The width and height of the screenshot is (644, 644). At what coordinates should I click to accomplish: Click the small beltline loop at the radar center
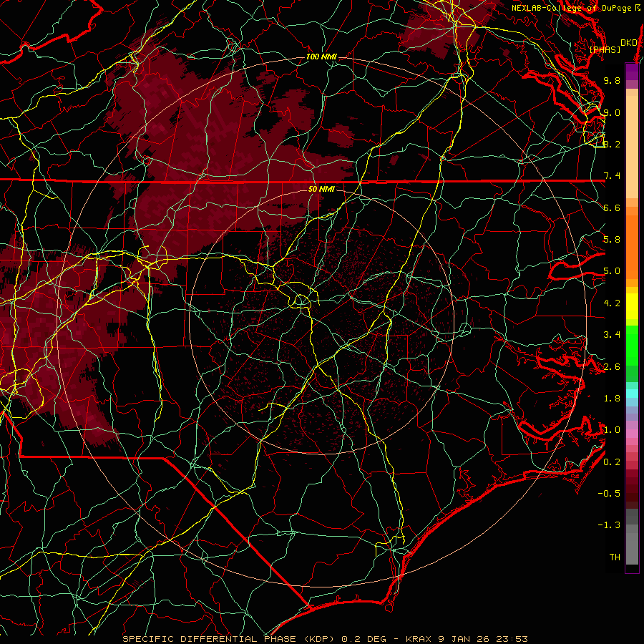301,301
